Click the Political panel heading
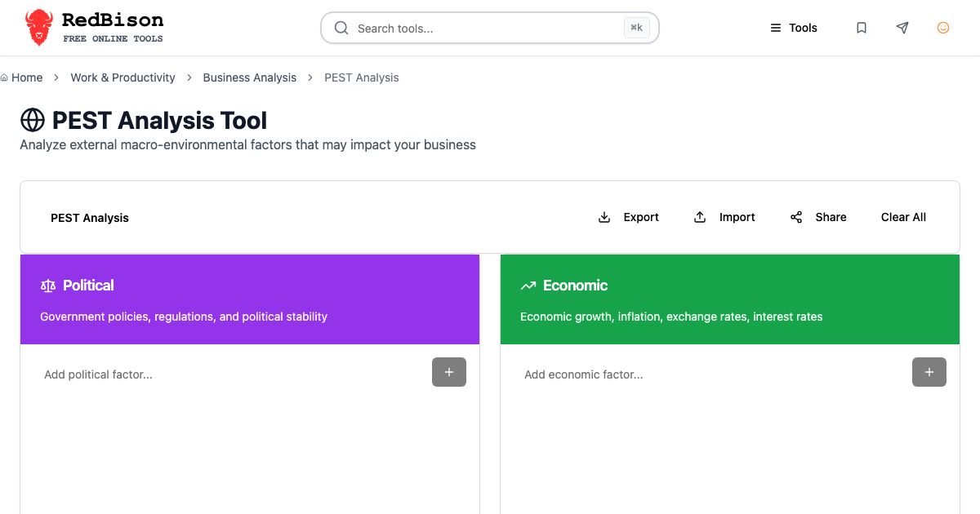This screenshot has height=514, width=980. (x=88, y=286)
